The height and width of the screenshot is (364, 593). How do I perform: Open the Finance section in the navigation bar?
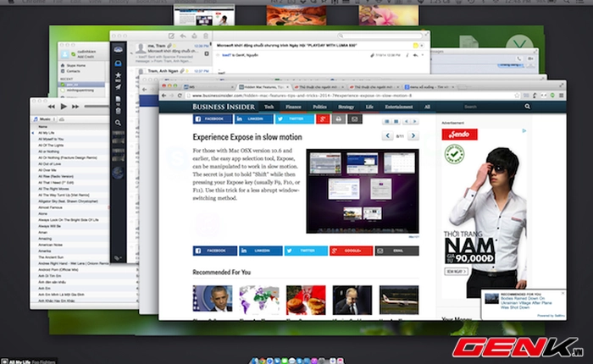294,108
